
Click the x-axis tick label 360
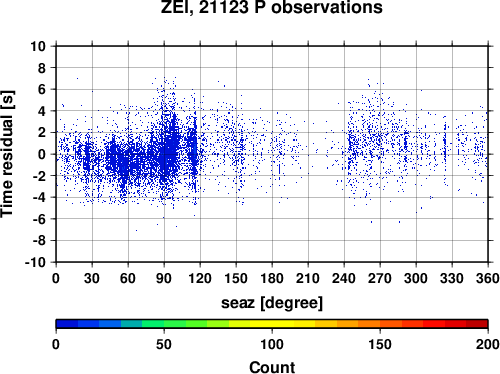(x=488, y=278)
